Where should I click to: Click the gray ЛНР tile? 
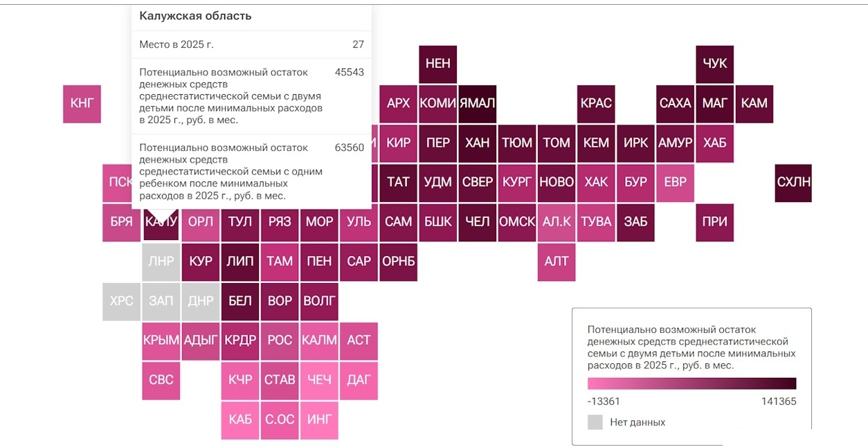point(161,262)
